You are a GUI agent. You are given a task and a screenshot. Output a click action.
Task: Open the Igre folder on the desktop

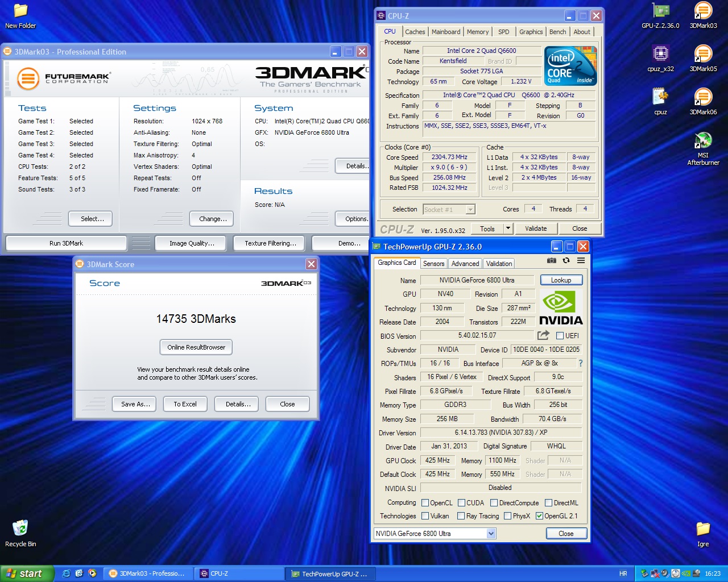(x=704, y=535)
